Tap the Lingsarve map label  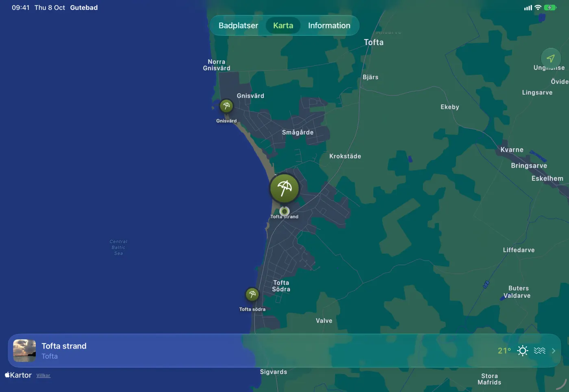pos(537,92)
